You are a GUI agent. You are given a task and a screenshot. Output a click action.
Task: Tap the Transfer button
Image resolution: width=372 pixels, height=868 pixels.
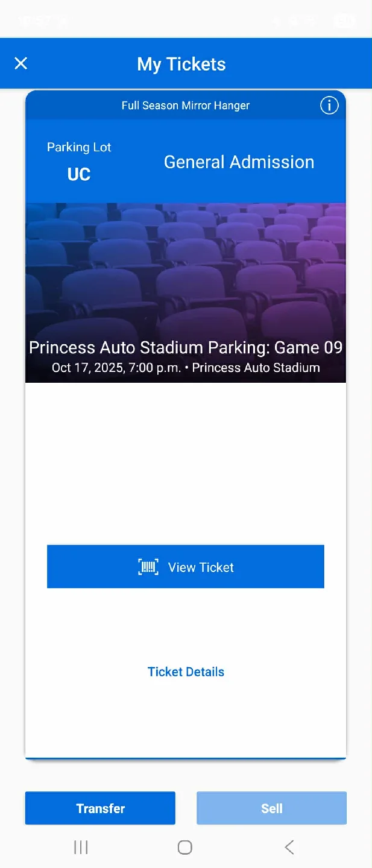click(x=100, y=808)
